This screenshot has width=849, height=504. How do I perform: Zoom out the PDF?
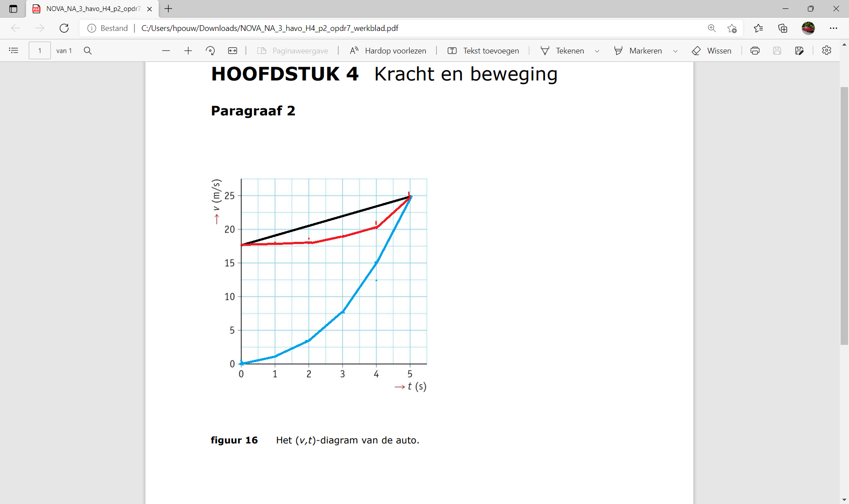click(166, 51)
